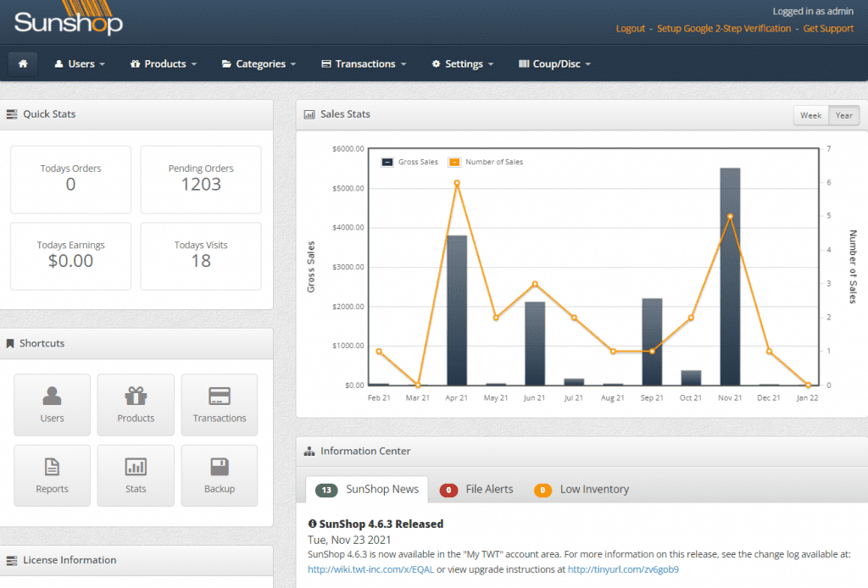Click the Sunshop logo

click(68, 19)
